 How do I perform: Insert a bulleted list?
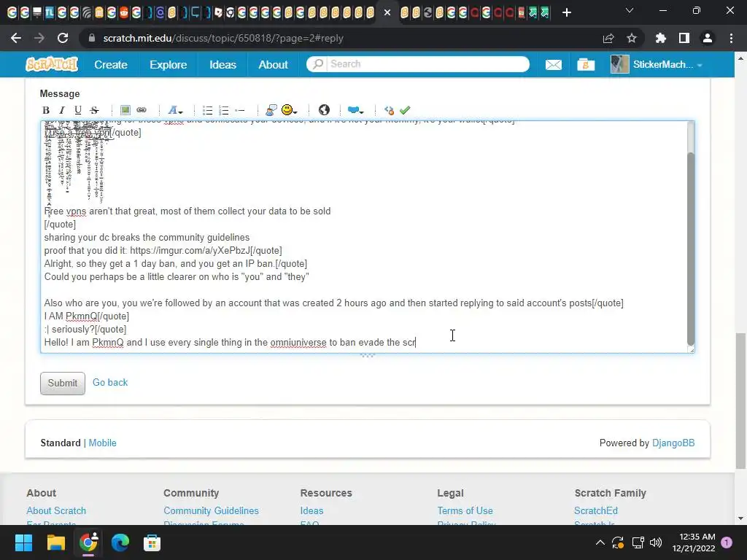click(208, 111)
